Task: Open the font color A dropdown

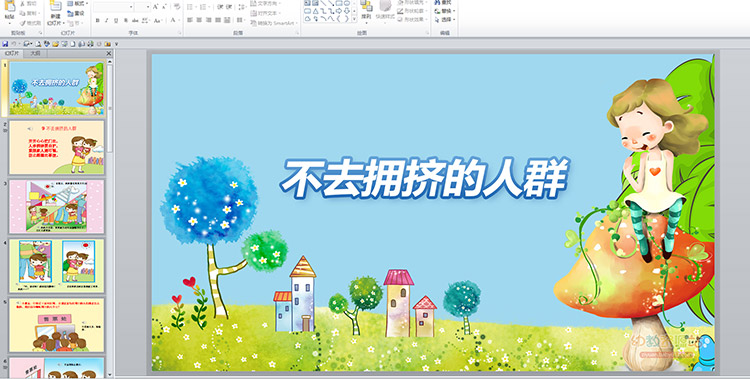Action: [x=179, y=20]
